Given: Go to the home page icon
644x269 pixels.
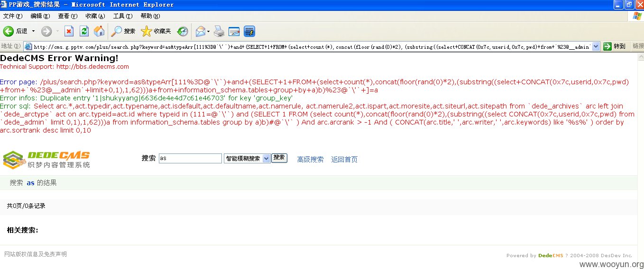Looking at the screenshot, I should (99, 31).
